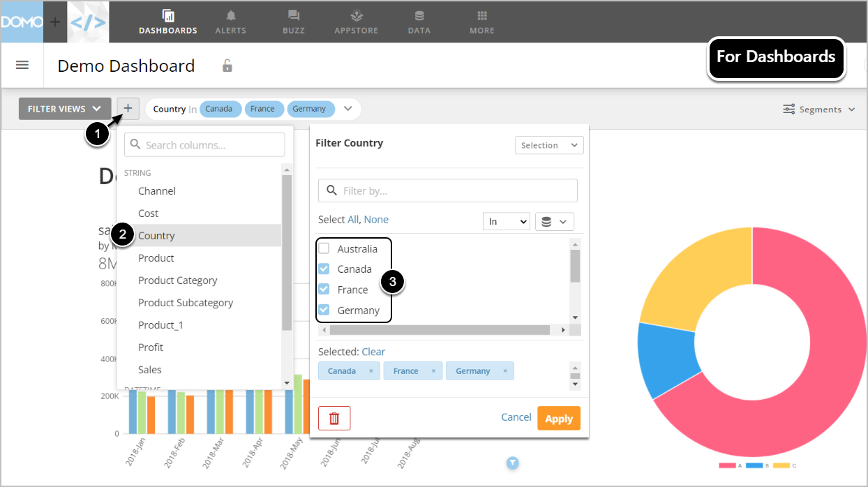Uncheck the Germany checkbox
This screenshot has height=487, width=868.
[324, 310]
